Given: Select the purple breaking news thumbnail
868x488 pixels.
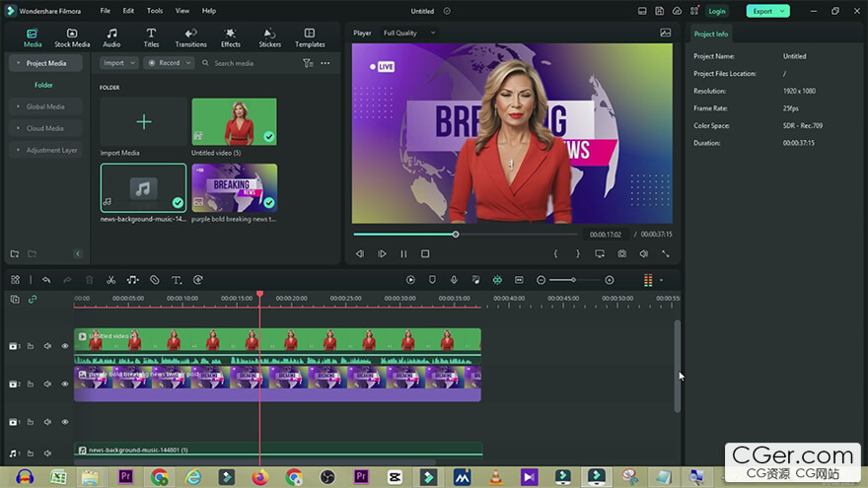Looking at the screenshot, I should point(234,187).
